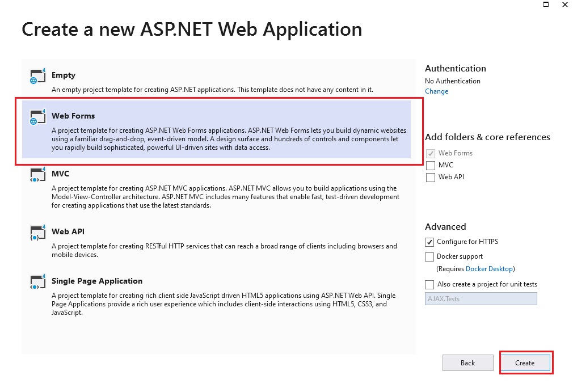
Task: Enable the Web API folders checkbox
Action: click(x=431, y=178)
